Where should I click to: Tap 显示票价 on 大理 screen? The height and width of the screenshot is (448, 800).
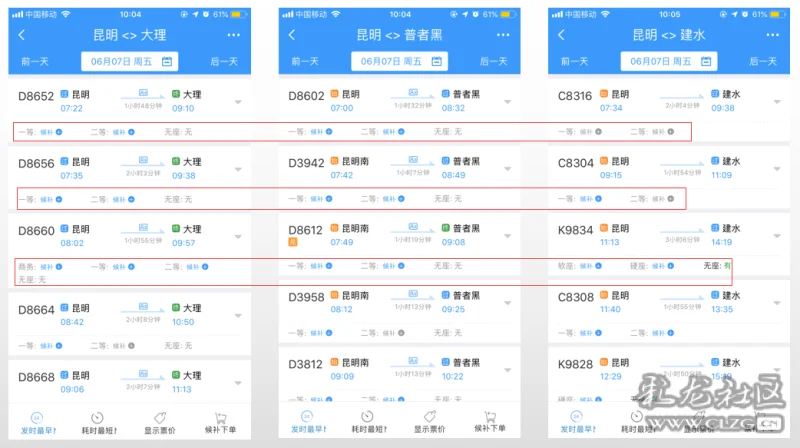(160, 424)
